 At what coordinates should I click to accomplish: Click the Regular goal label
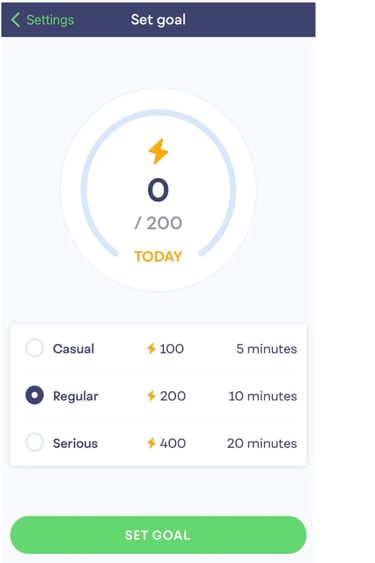tap(75, 396)
